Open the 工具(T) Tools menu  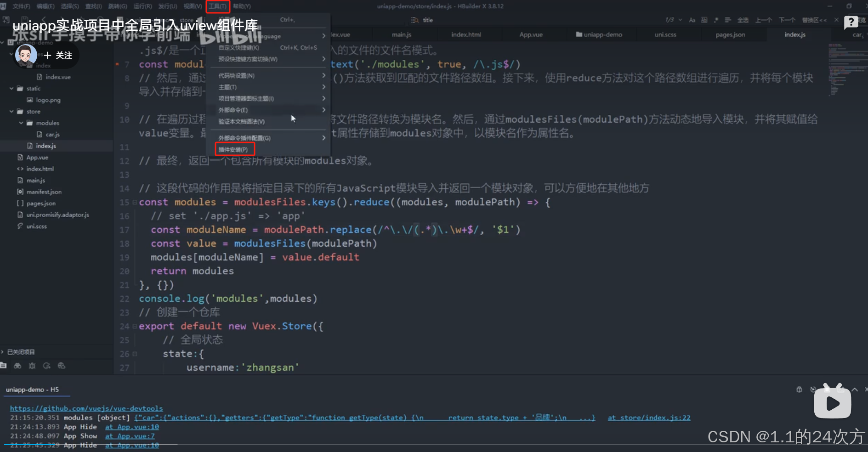[x=218, y=6]
